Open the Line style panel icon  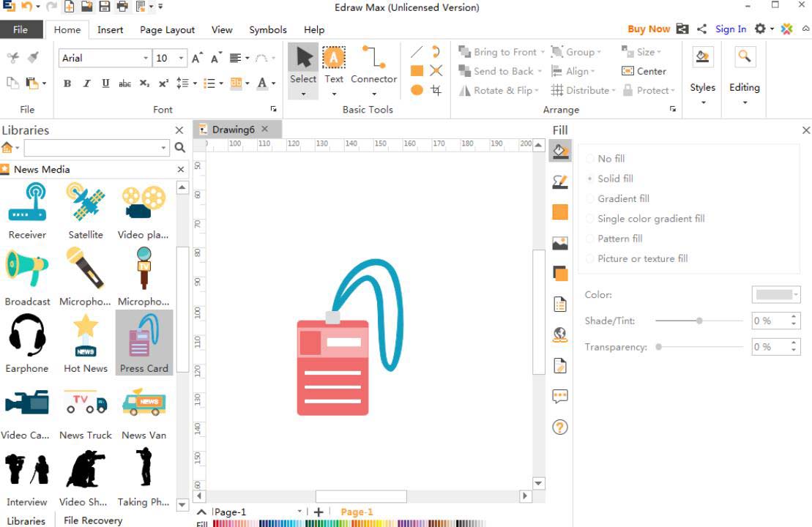[560, 182]
